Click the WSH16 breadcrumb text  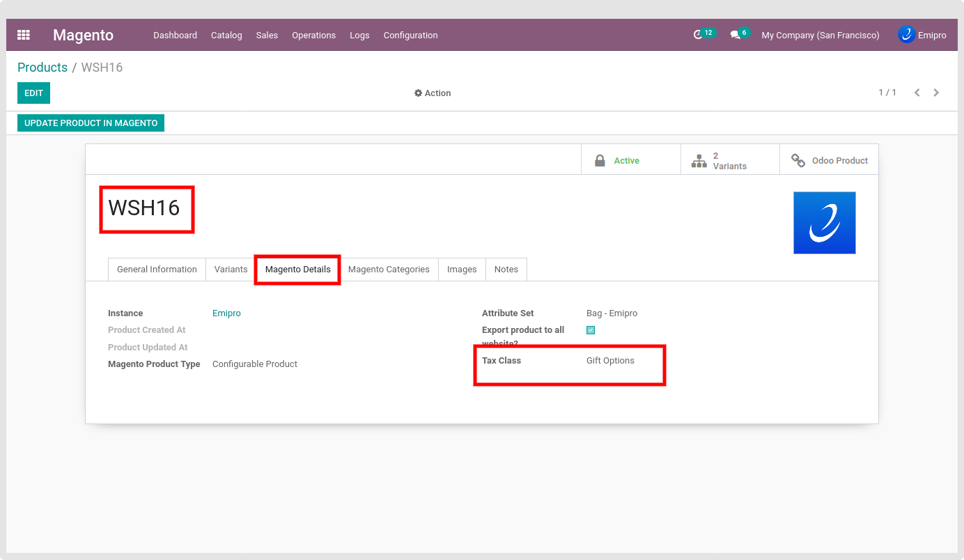(x=102, y=68)
